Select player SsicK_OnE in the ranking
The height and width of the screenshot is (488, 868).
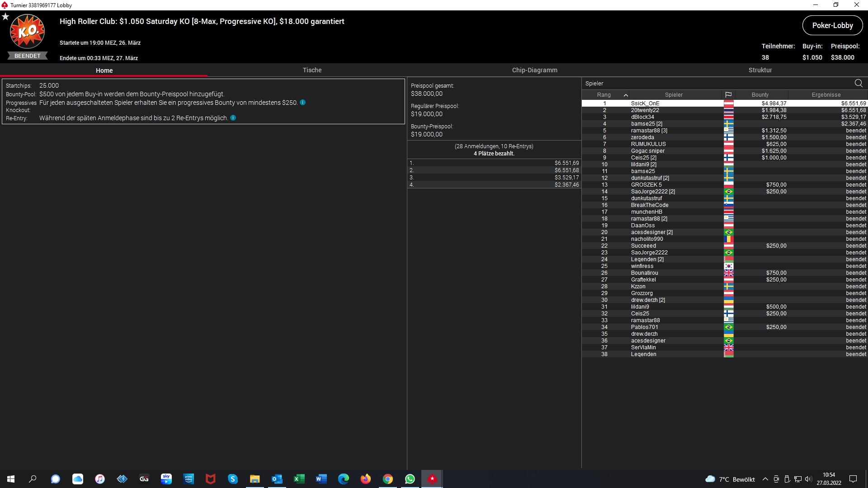coord(645,103)
